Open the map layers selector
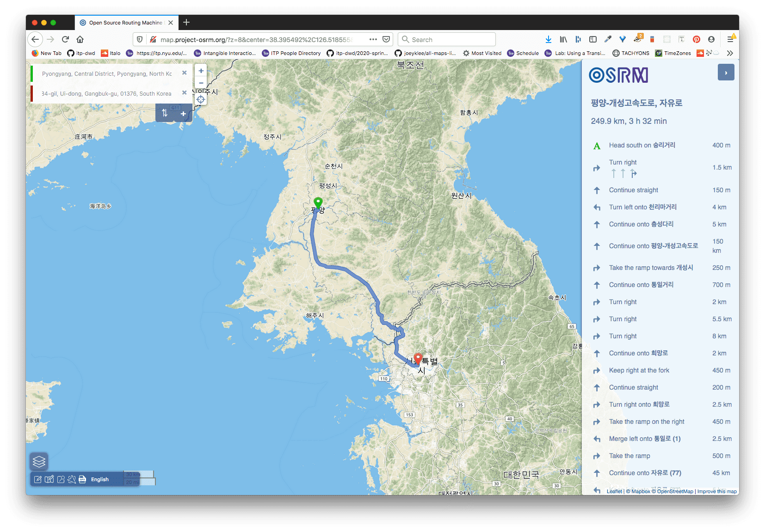The height and width of the screenshot is (532, 765). [x=39, y=461]
